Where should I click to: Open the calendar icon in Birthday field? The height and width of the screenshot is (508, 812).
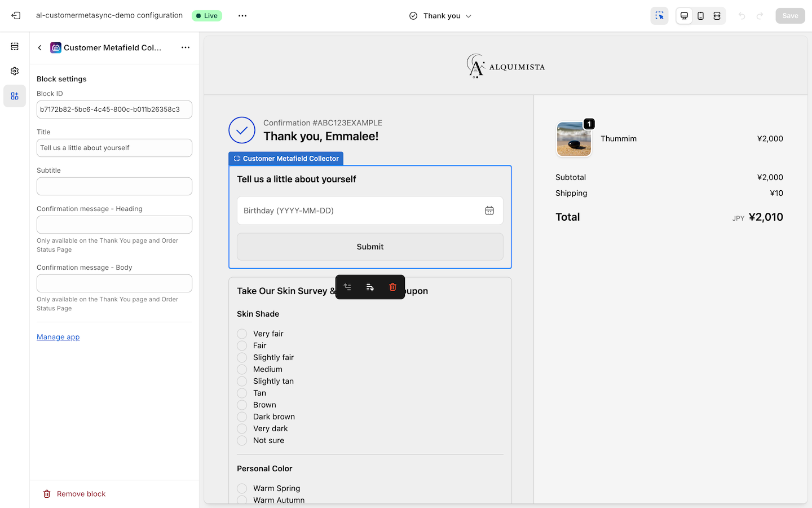pyautogui.click(x=489, y=210)
